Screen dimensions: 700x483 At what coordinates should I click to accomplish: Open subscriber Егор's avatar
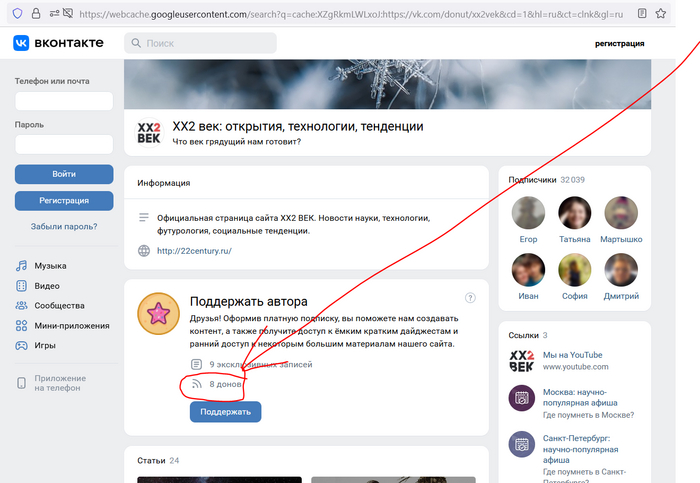point(528,212)
